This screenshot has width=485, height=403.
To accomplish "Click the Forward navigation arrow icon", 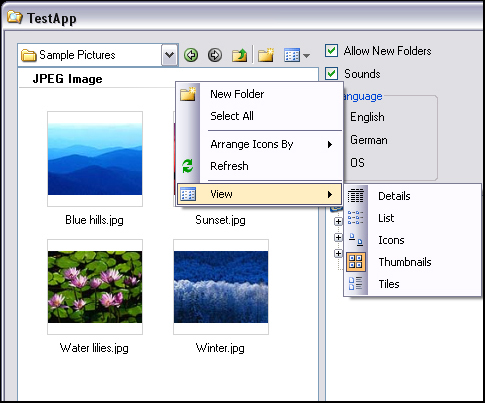I will 215,55.
